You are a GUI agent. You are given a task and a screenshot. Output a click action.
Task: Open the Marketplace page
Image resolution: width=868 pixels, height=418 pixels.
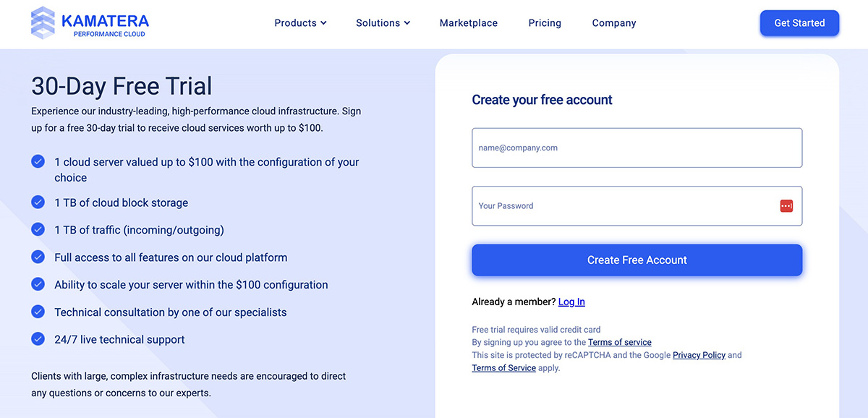click(x=468, y=22)
